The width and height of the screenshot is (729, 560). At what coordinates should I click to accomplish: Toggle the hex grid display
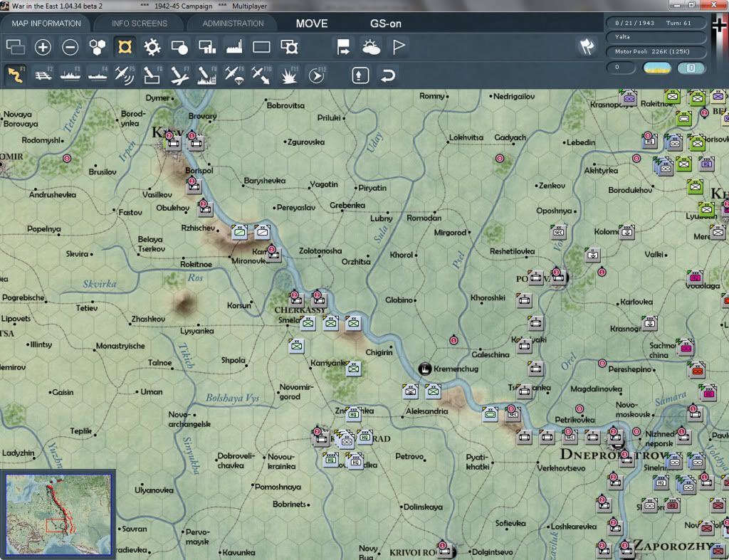coord(98,47)
